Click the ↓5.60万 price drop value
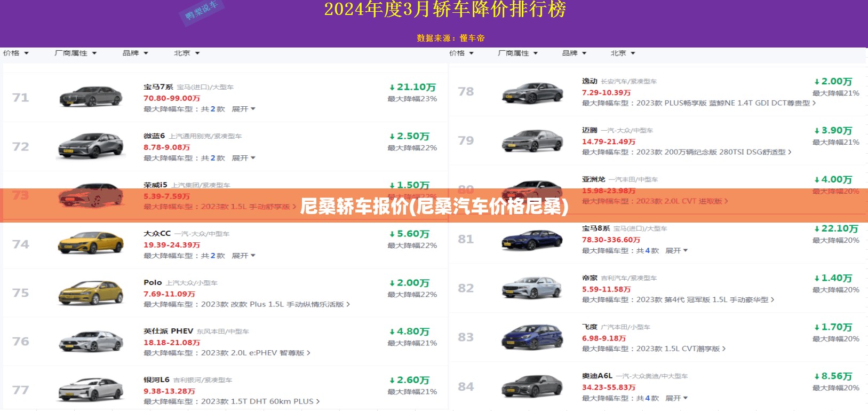 (x=409, y=234)
